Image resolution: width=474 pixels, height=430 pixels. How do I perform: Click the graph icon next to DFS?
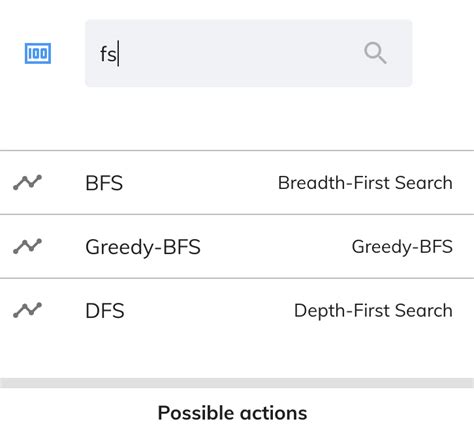(27, 310)
